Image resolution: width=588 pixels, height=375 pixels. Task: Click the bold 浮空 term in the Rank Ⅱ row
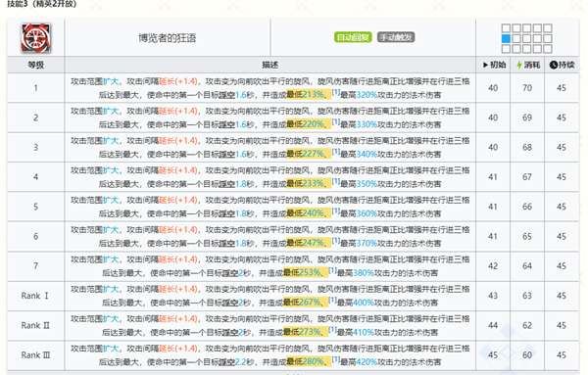pos(230,332)
